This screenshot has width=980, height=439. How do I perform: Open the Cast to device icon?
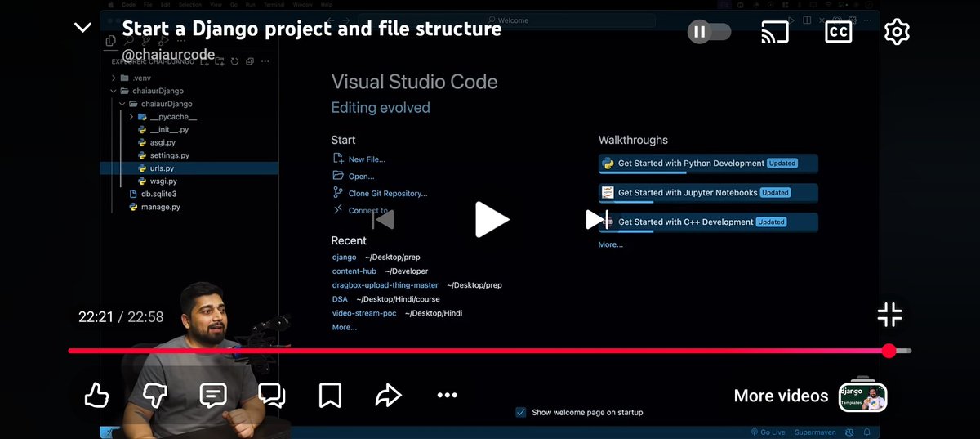pyautogui.click(x=774, y=32)
